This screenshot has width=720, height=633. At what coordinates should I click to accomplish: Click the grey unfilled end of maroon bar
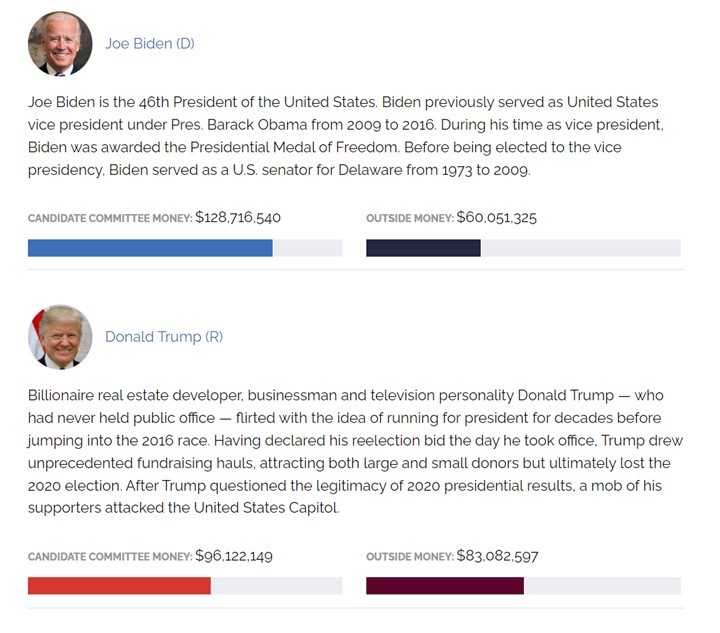[x=602, y=586]
